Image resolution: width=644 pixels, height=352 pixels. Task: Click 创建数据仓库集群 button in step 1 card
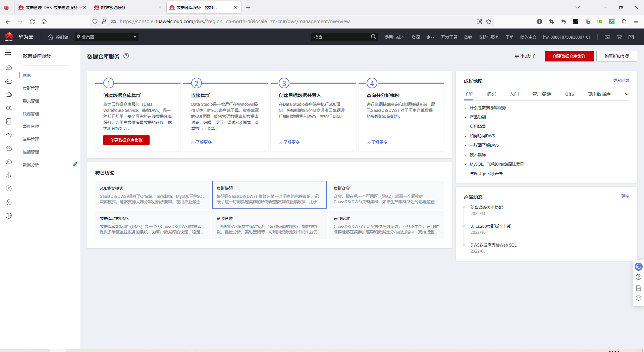click(126, 140)
